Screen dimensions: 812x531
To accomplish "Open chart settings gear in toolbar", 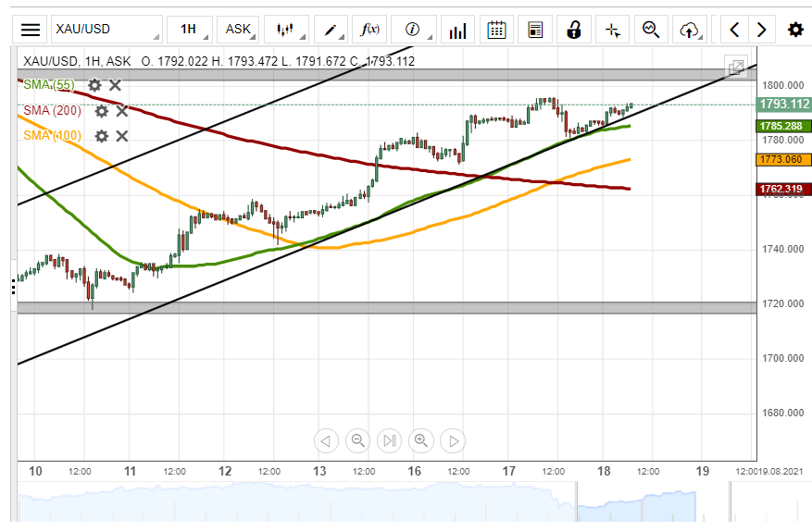I will click(795, 30).
